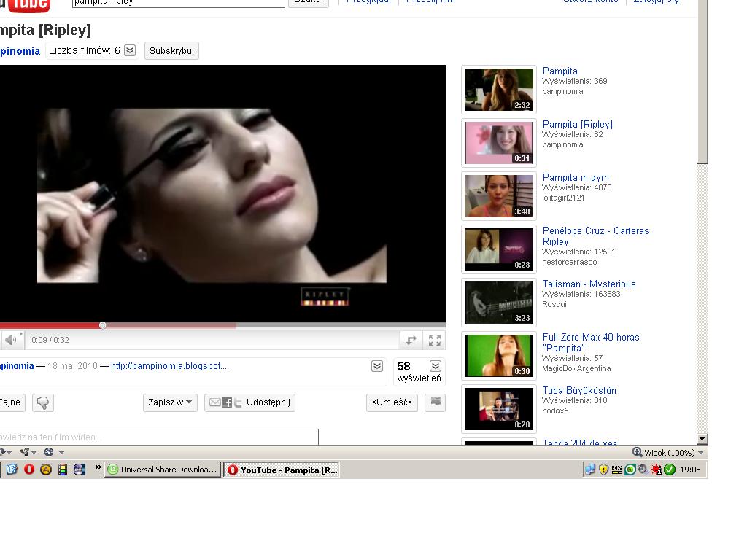Open the Zapisz w dropdown
This screenshot has width=747, height=560.
170,402
